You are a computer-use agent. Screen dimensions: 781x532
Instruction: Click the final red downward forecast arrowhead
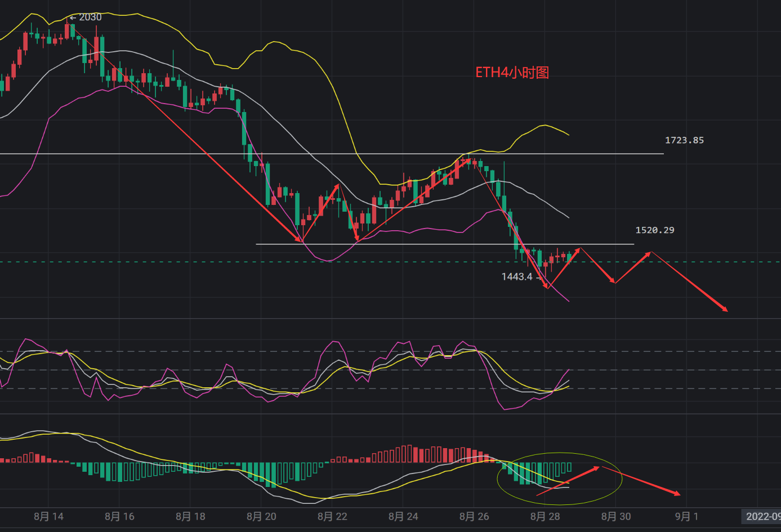tap(725, 309)
